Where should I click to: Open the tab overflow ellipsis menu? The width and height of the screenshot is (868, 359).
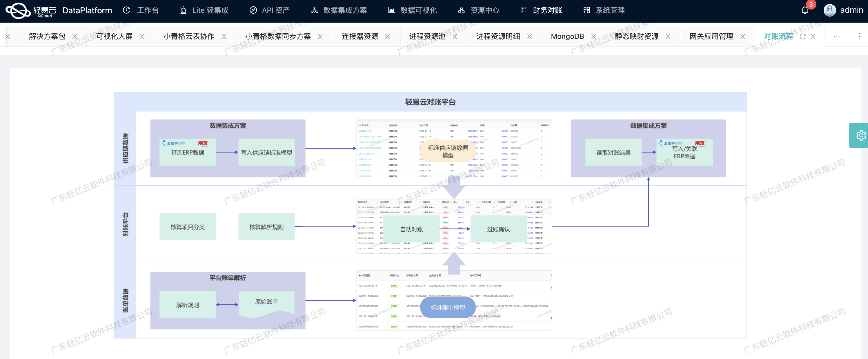(x=837, y=36)
